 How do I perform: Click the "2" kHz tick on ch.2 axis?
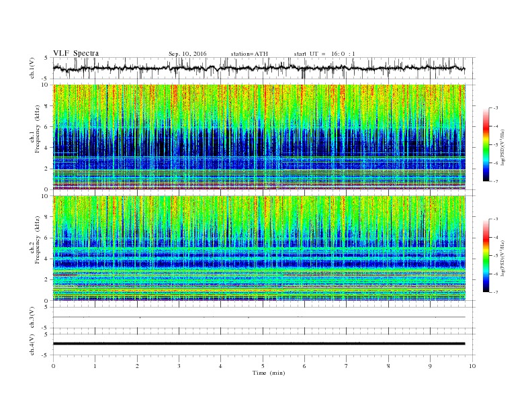[x=47, y=280]
